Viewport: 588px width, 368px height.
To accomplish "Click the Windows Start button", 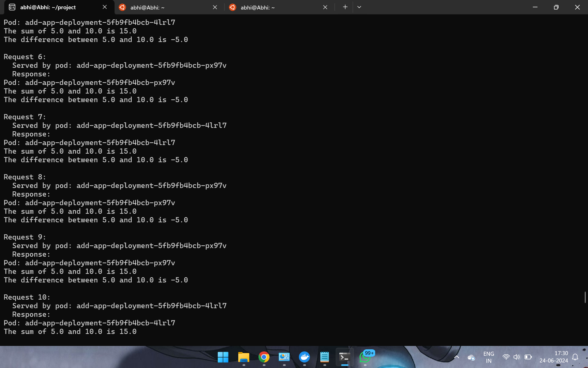I will (223, 357).
